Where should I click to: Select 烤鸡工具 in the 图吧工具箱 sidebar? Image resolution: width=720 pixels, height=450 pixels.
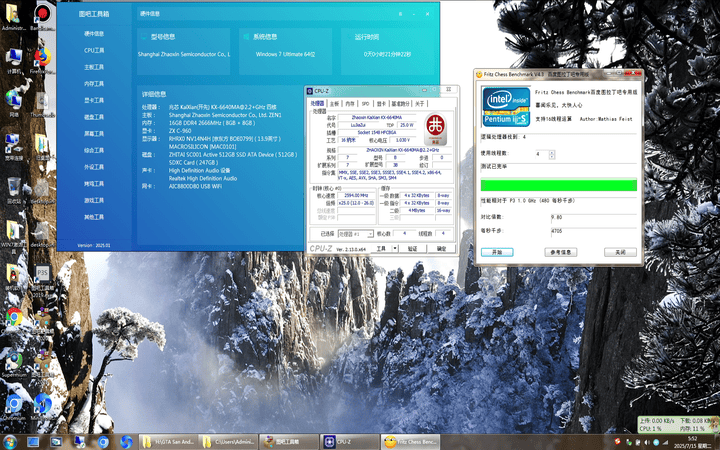[x=94, y=184]
